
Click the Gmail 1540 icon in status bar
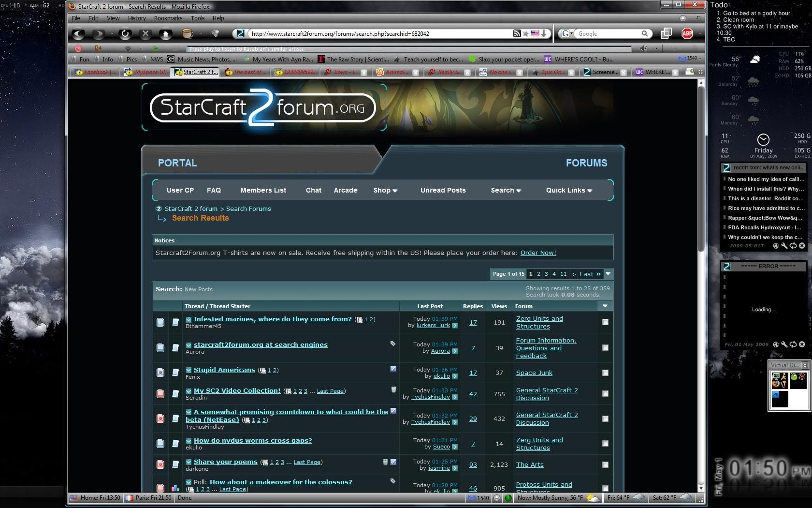pyautogui.click(x=472, y=498)
